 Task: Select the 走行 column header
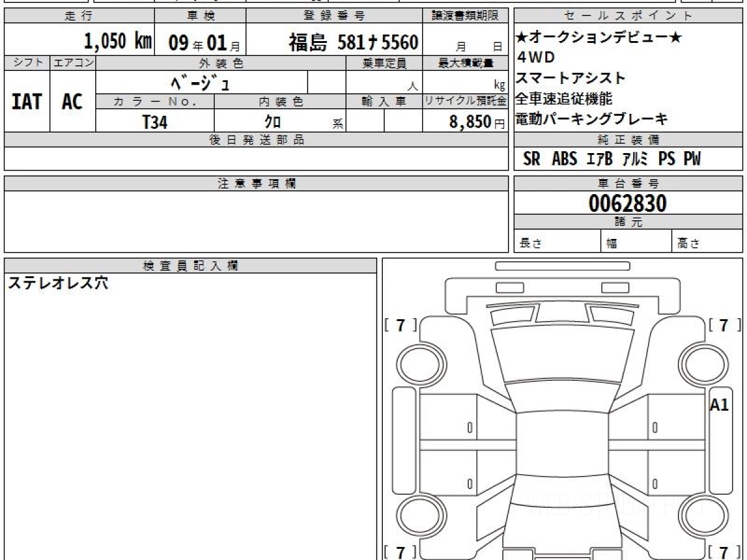tap(79, 16)
